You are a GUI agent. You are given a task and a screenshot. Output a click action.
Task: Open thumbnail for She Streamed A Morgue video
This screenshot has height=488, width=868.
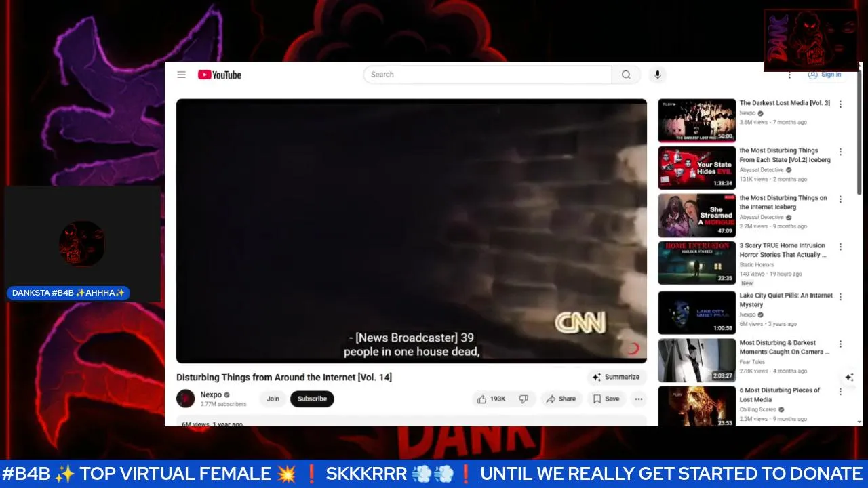coord(696,216)
